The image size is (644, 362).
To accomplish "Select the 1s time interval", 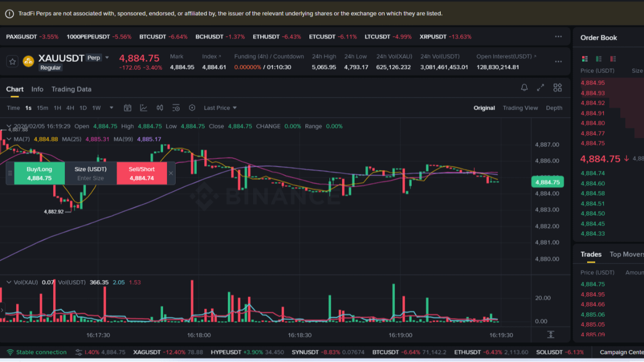I will coord(28,108).
